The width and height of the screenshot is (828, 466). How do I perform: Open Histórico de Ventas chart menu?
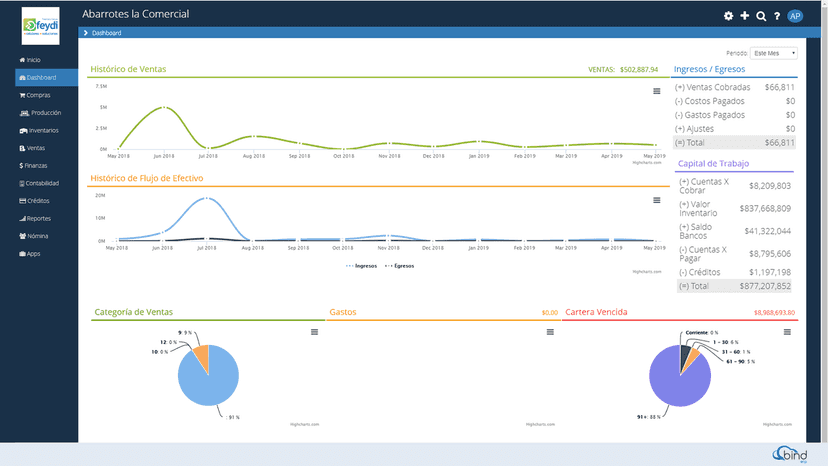click(x=656, y=91)
